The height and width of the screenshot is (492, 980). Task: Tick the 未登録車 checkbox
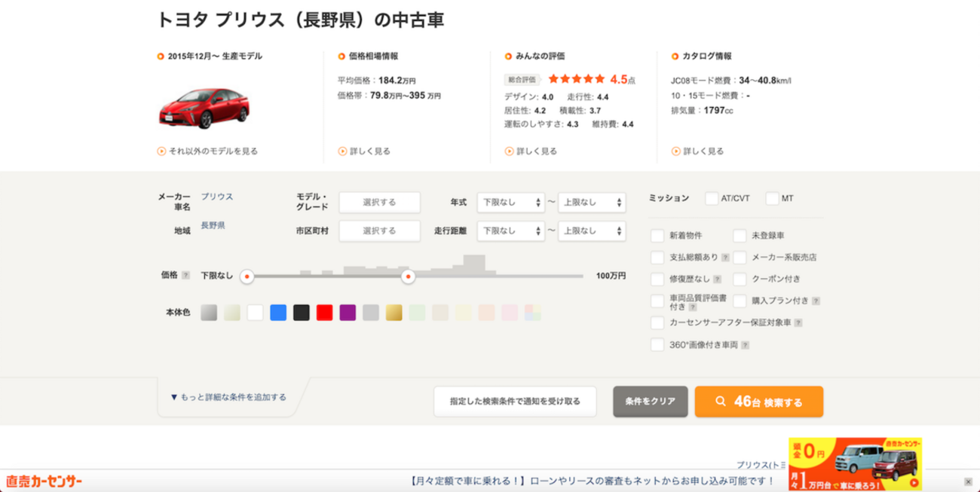740,236
